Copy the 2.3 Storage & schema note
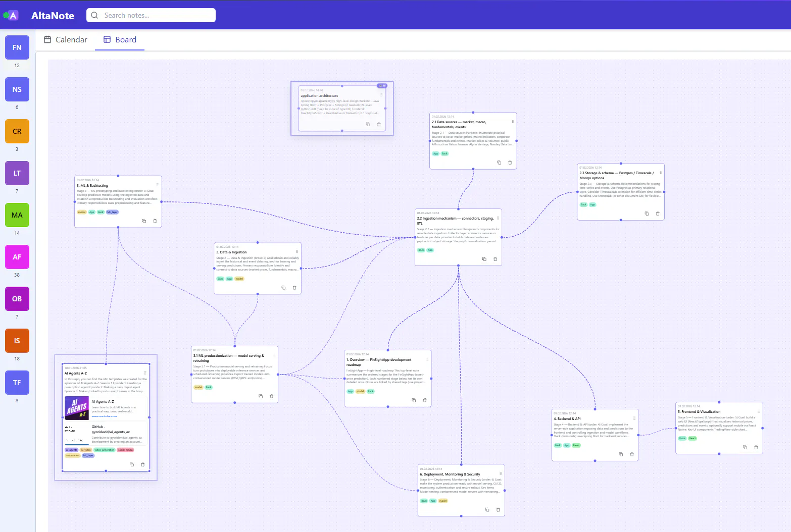 [x=647, y=214]
